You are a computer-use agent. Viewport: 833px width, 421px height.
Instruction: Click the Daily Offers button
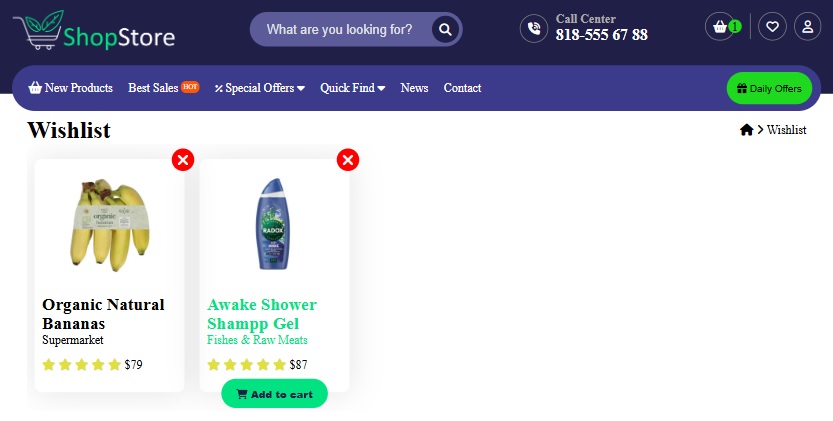pos(769,88)
